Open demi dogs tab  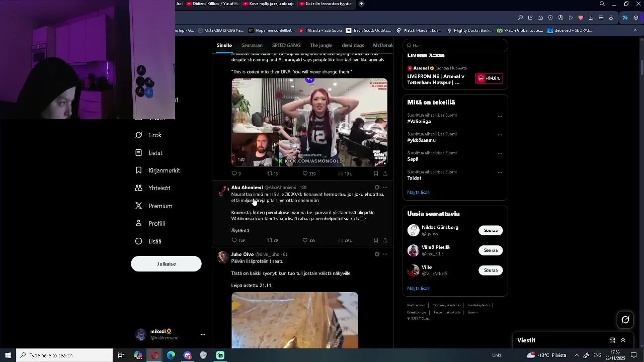[x=353, y=45]
